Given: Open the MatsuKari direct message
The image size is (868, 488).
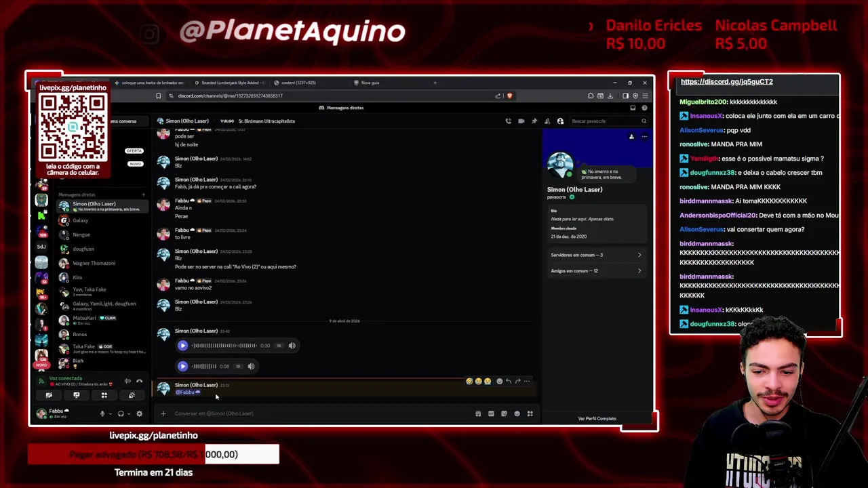Looking at the screenshot, I should 102,320.
